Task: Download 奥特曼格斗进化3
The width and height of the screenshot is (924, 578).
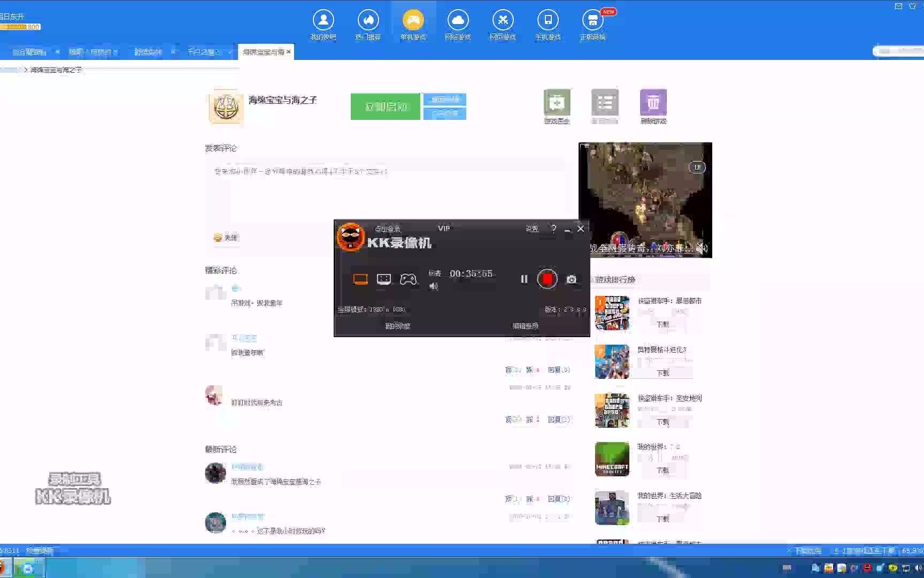Action: pos(663,373)
